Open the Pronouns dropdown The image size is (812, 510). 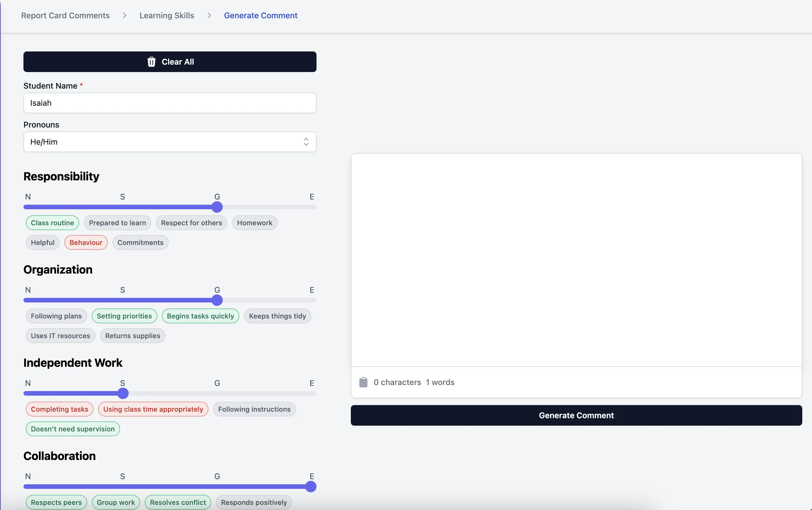(x=170, y=142)
